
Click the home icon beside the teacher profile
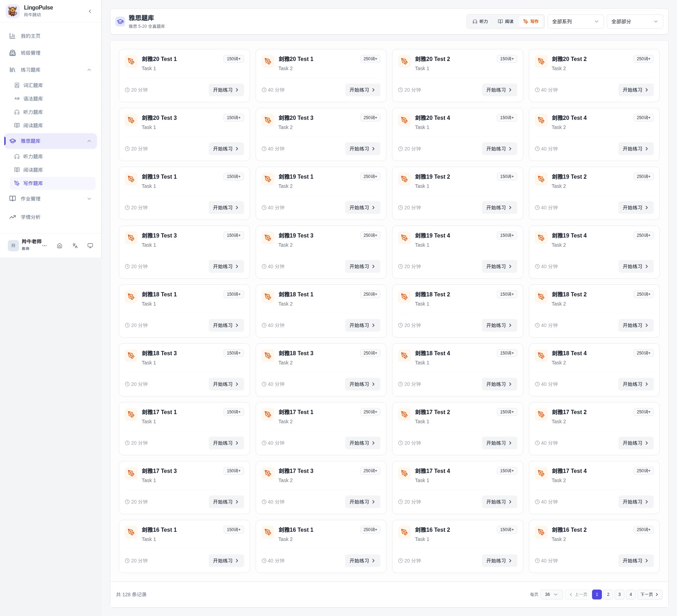pos(60,246)
